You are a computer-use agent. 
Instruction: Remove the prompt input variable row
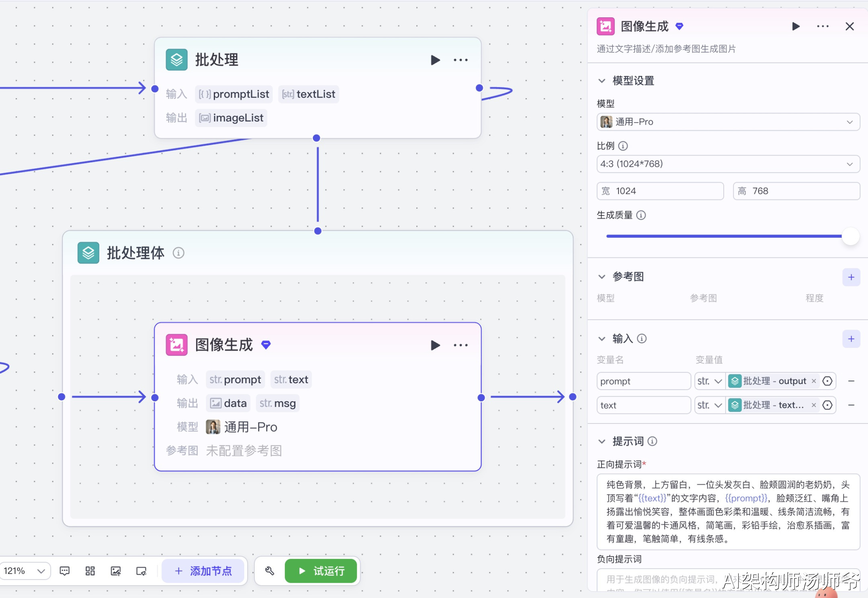click(851, 381)
